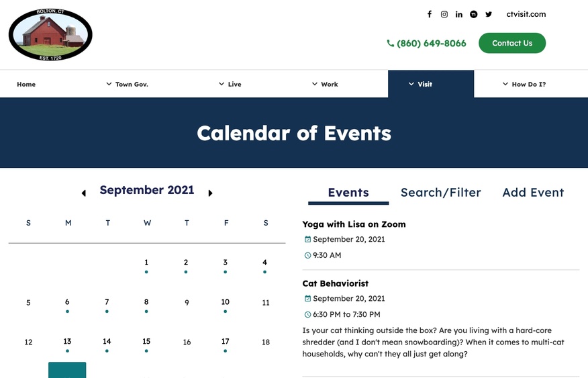Select September 2 on the calendar
The width and height of the screenshot is (588, 378).
[186, 263]
